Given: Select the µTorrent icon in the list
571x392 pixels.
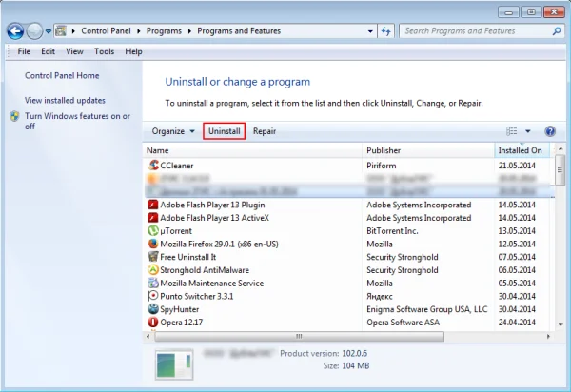Looking at the screenshot, I should tap(153, 231).
